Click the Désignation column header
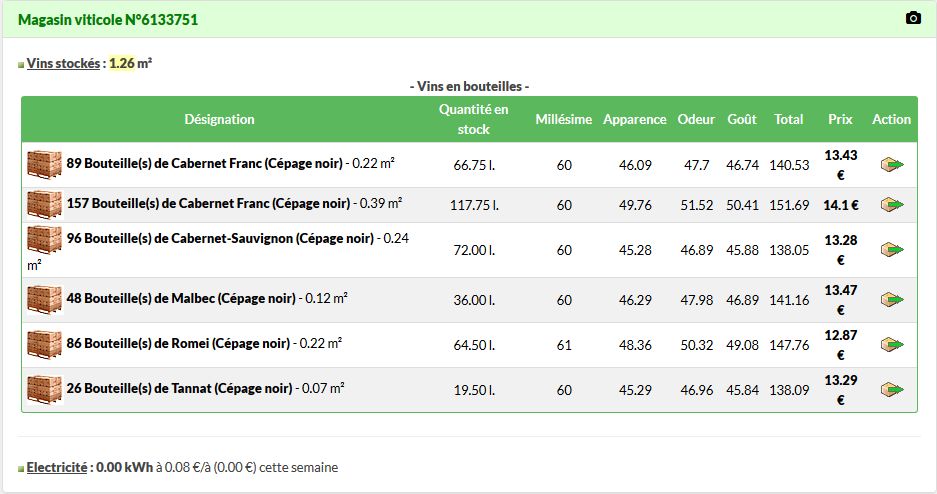This screenshot has height=494, width=937. coord(219,119)
